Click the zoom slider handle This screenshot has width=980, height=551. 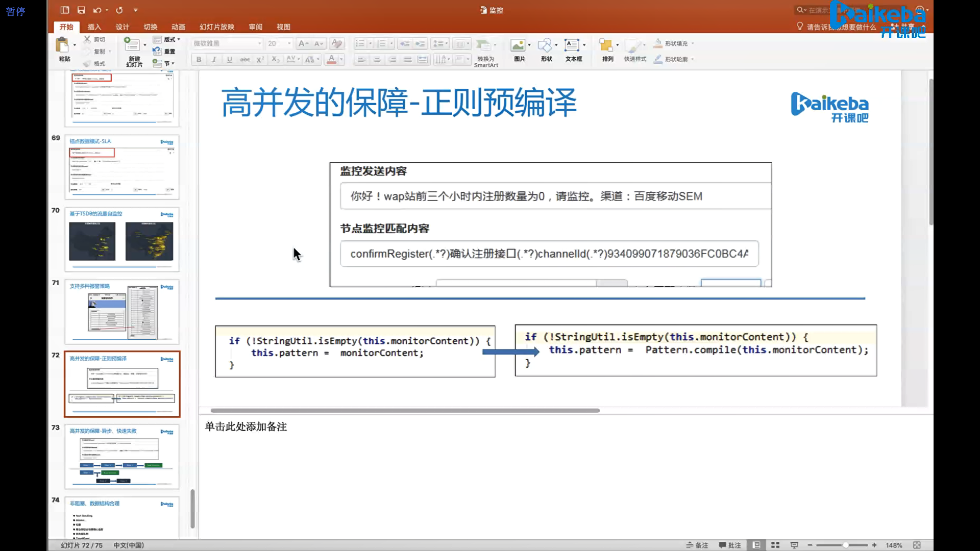[846, 545]
